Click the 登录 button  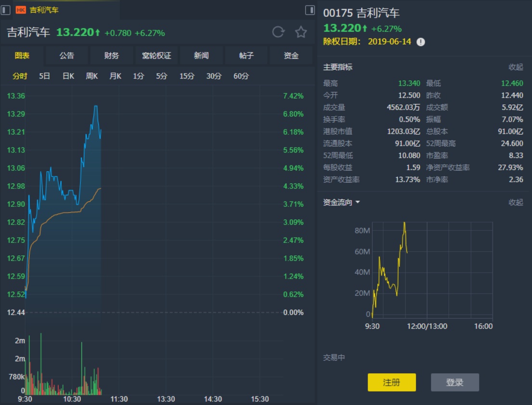(x=454, y=382)
